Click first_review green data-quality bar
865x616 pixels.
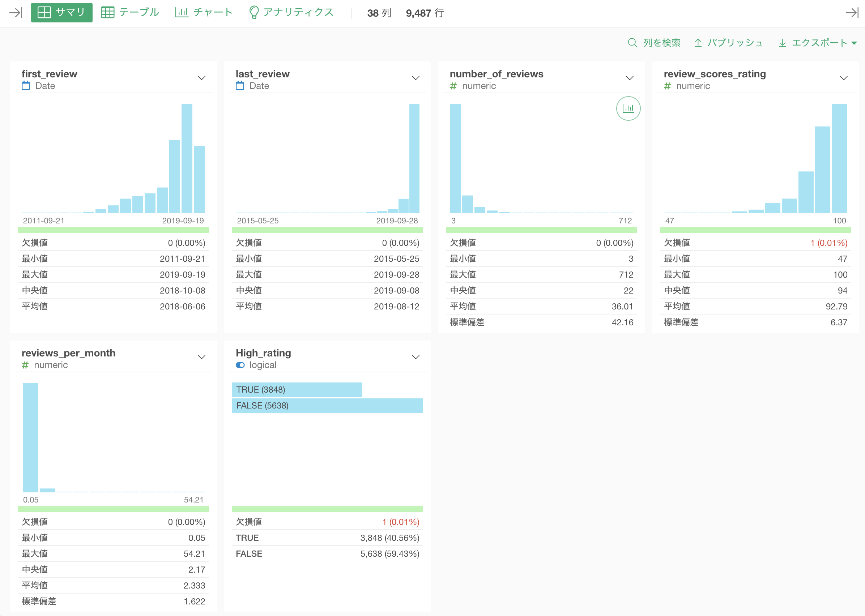114,230
